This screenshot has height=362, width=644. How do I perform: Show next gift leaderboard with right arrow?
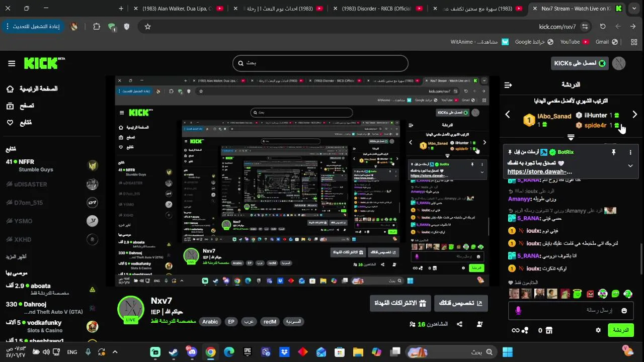point(635,115)
